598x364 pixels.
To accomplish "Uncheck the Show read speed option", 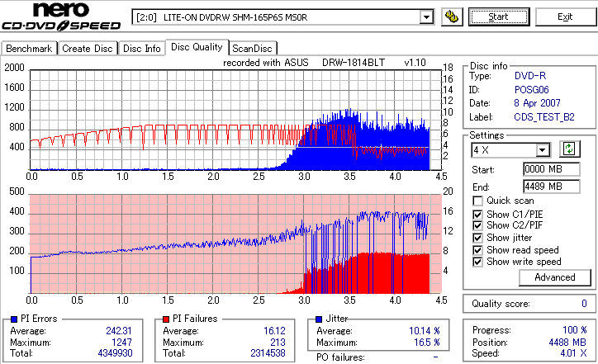I will tap(477, 250).
